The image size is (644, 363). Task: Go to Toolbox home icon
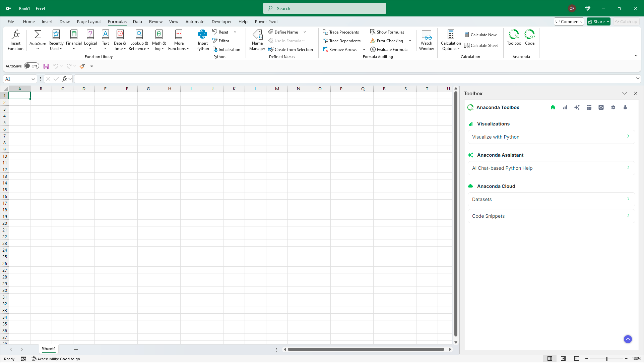(553, 107)
